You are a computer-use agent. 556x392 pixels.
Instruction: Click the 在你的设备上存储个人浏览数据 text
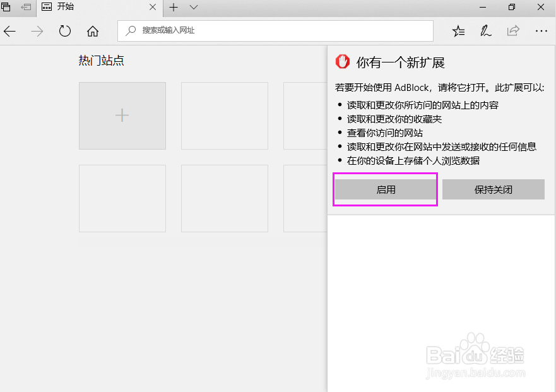click(413, 161)
